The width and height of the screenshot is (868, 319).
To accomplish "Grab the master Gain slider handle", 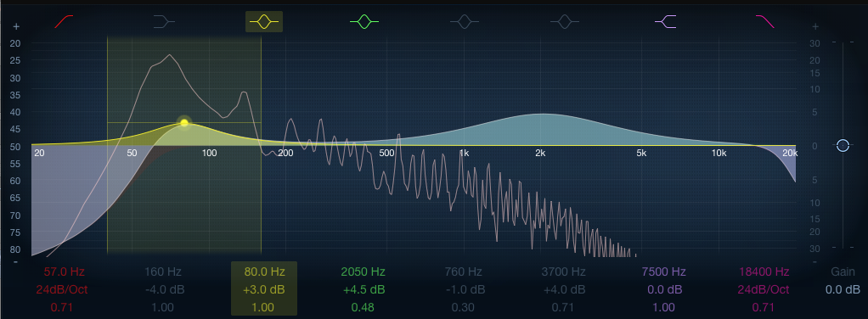I will pyautogui.click(x=843, y=145).
